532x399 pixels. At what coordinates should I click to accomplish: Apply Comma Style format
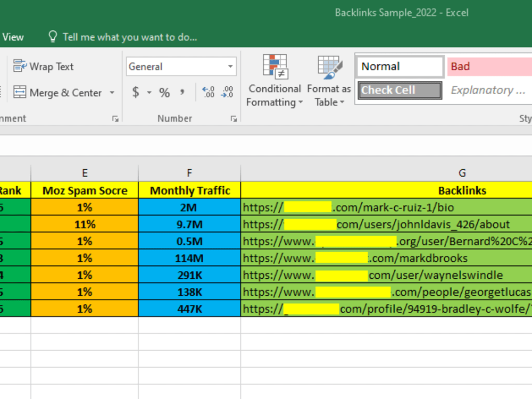[x=182, y=92]
